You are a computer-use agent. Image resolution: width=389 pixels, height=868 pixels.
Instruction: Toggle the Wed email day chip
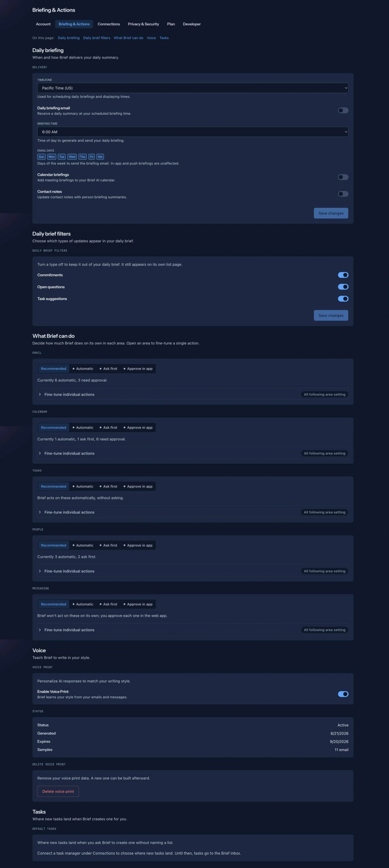point(72,157)
